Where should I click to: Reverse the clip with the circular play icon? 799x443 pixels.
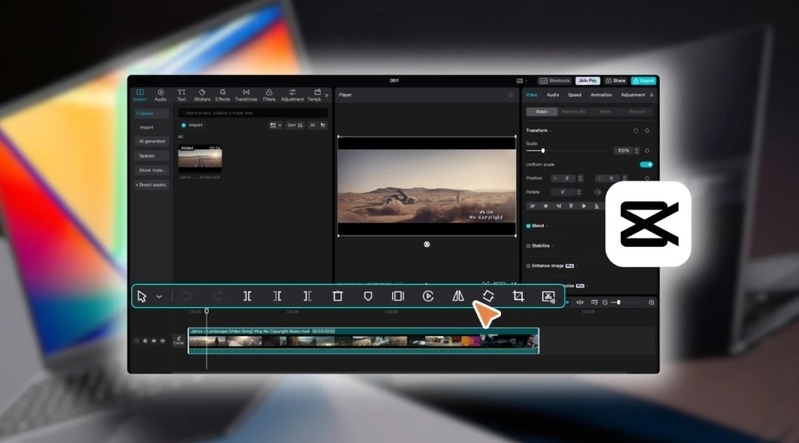click(x=428, y=296)
